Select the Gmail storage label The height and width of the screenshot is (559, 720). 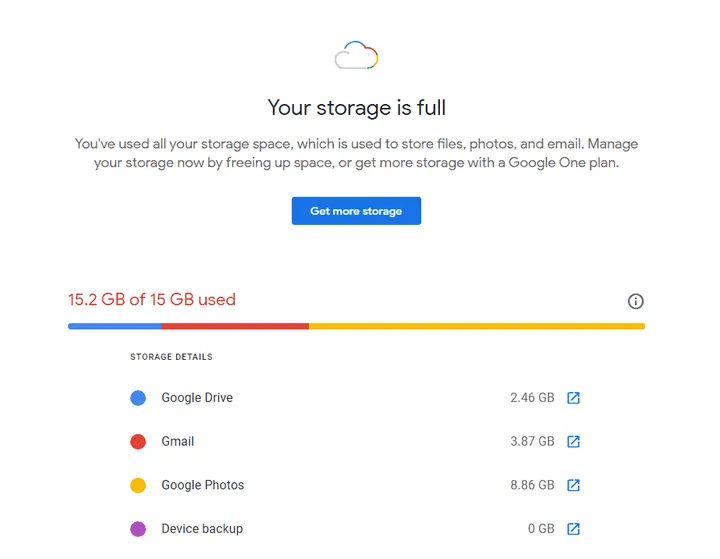[178, 441]
